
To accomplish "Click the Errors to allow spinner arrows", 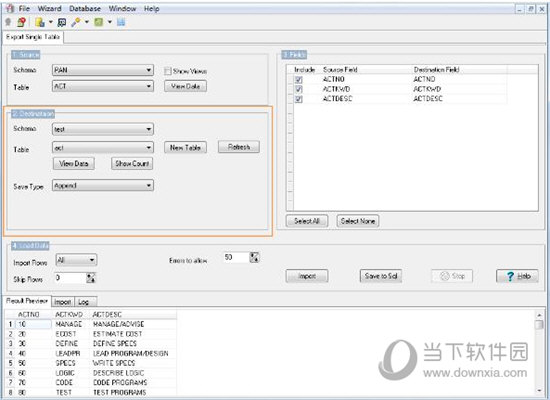I will pyautogui.click(x=255, y=257).
